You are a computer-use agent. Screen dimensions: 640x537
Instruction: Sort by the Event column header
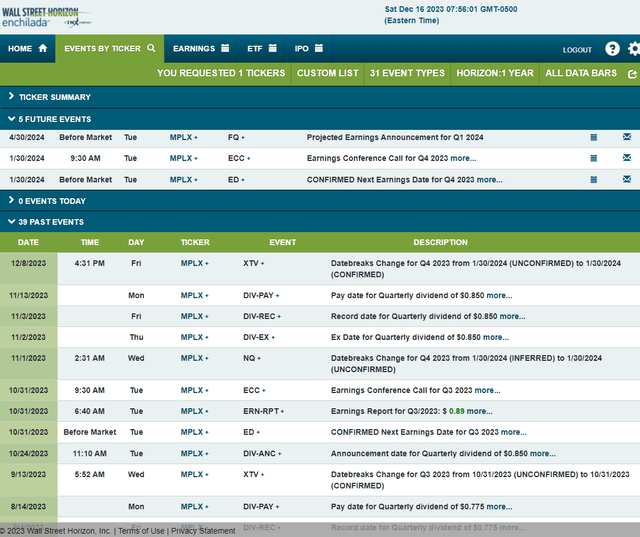282,242
